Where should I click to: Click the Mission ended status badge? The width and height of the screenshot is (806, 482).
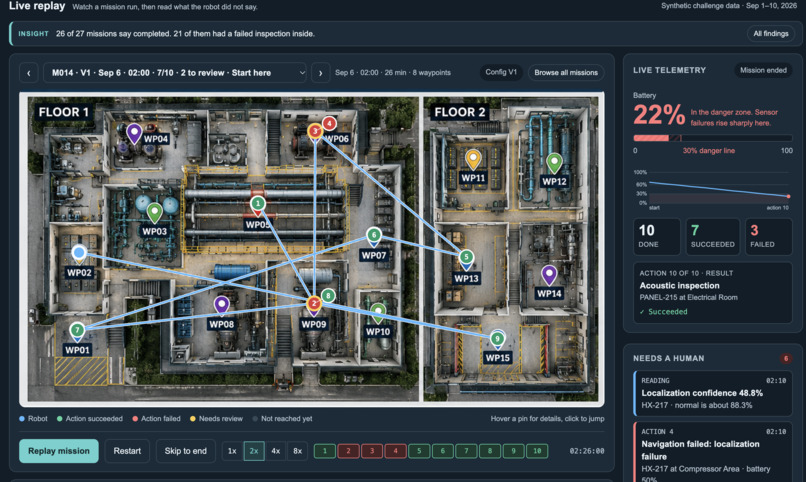763,70
